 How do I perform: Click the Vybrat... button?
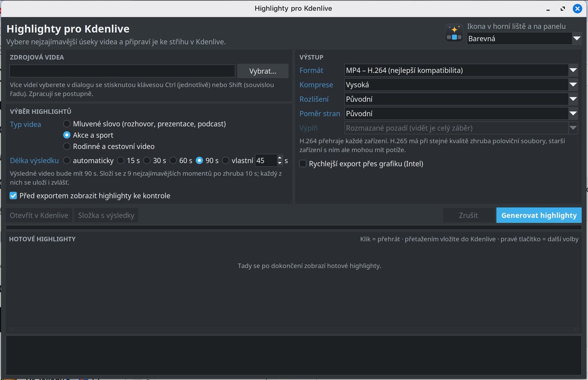[263, 71]
